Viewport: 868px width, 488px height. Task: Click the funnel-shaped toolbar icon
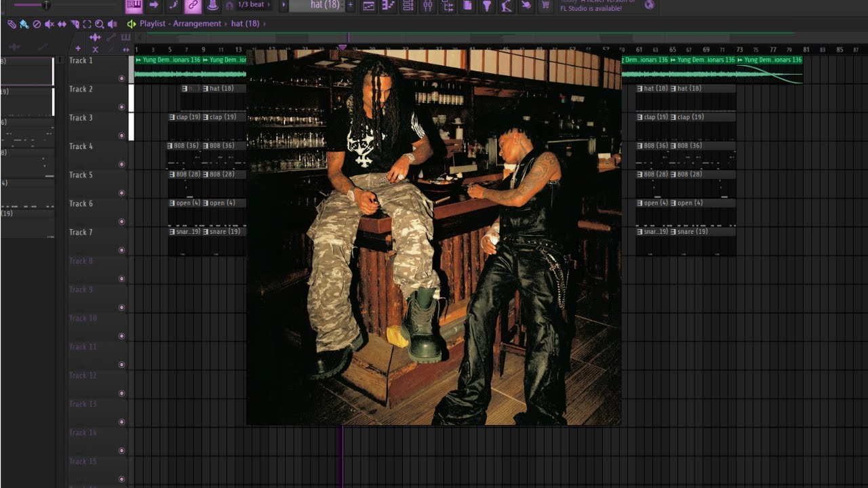tap(487, 5)
